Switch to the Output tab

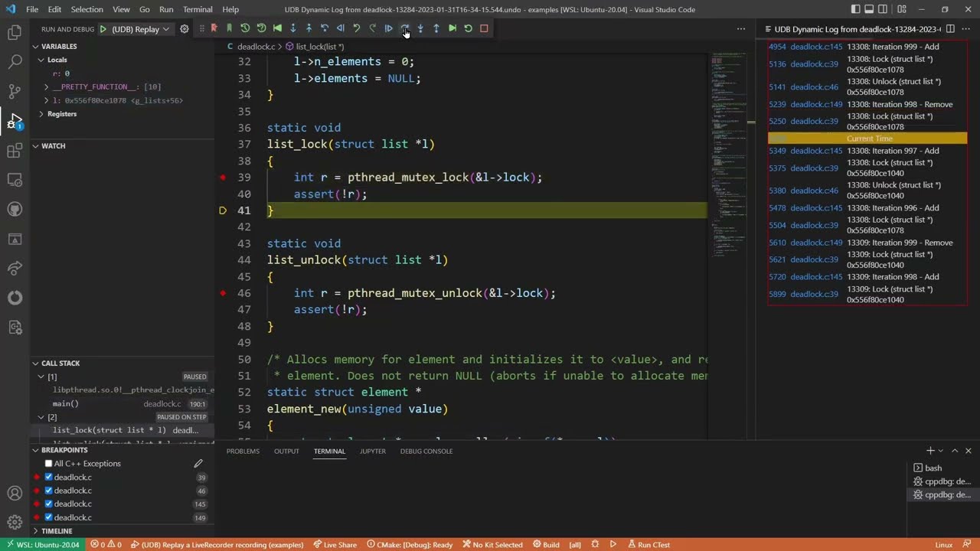pyautogui.click(x=286, y=451)
